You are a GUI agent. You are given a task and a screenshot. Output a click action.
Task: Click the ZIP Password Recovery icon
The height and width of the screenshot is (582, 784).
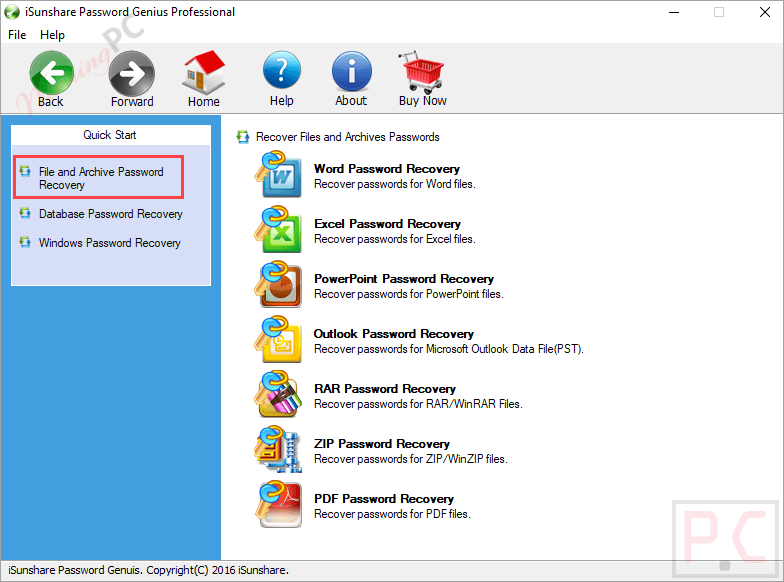click(x=278, y=449)
